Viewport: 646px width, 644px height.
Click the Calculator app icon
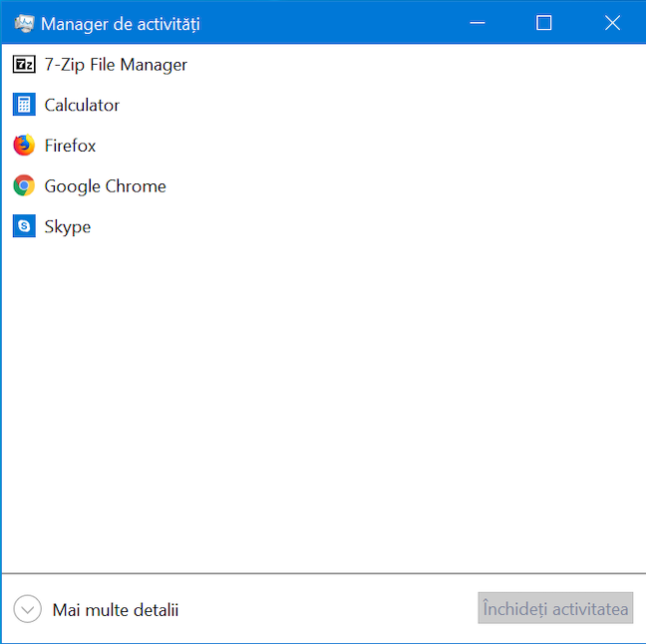click(24, 105)
